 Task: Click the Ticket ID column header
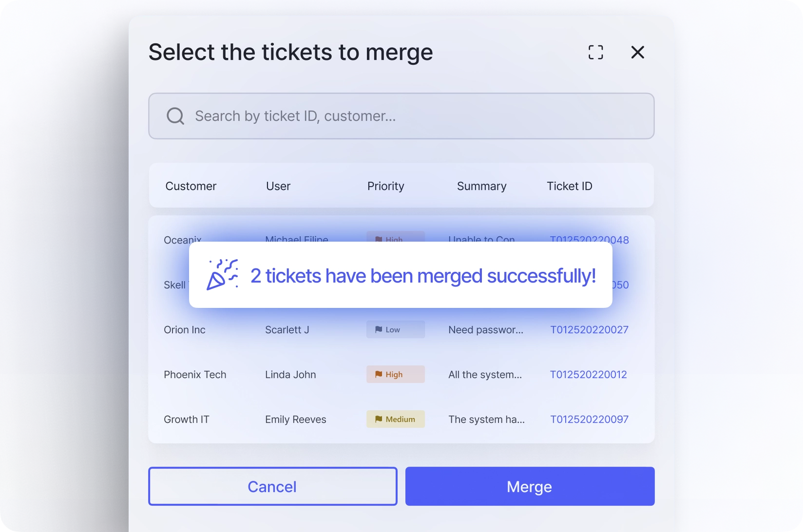[569, 186]
